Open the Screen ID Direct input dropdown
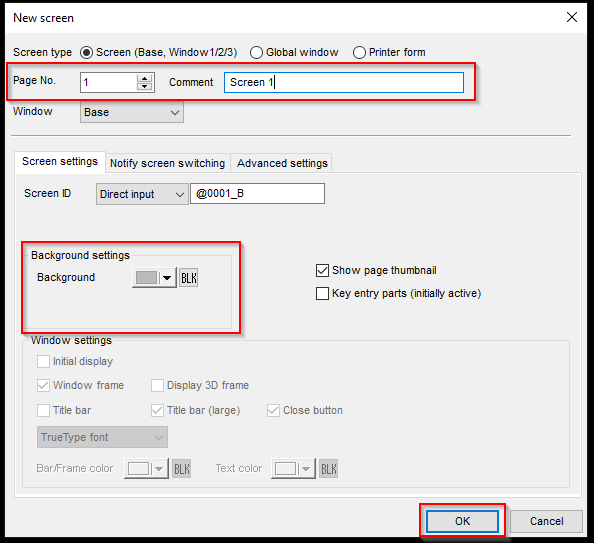Image resolution: width=594 pixels, height=543 pixels. pyautogui.click(x=142, y=194)
